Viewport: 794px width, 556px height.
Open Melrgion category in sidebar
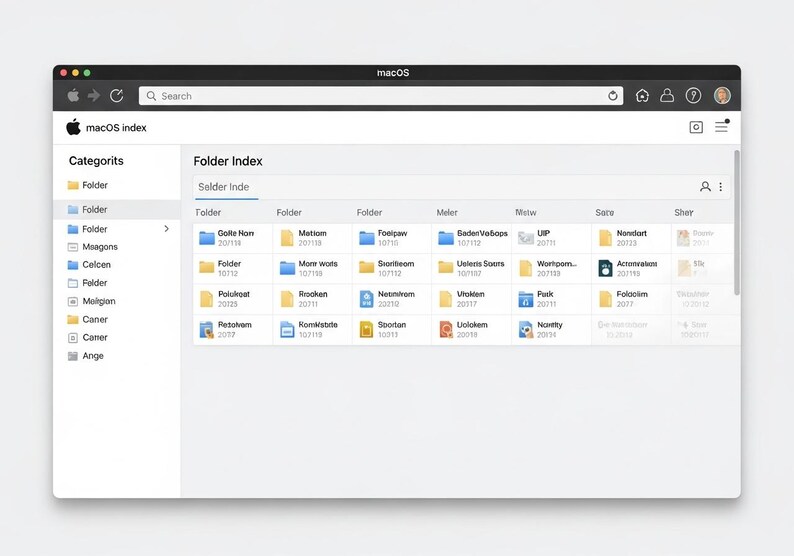point(99,301)
